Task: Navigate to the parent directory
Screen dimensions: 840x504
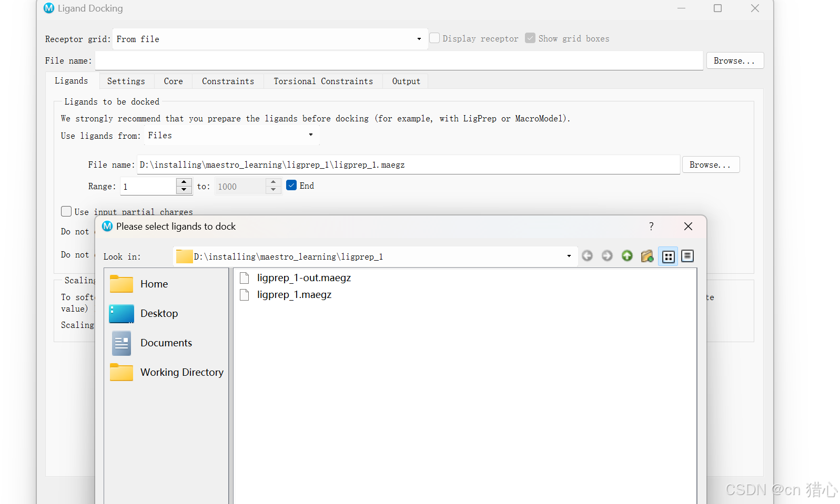Action: coord(627,256)
